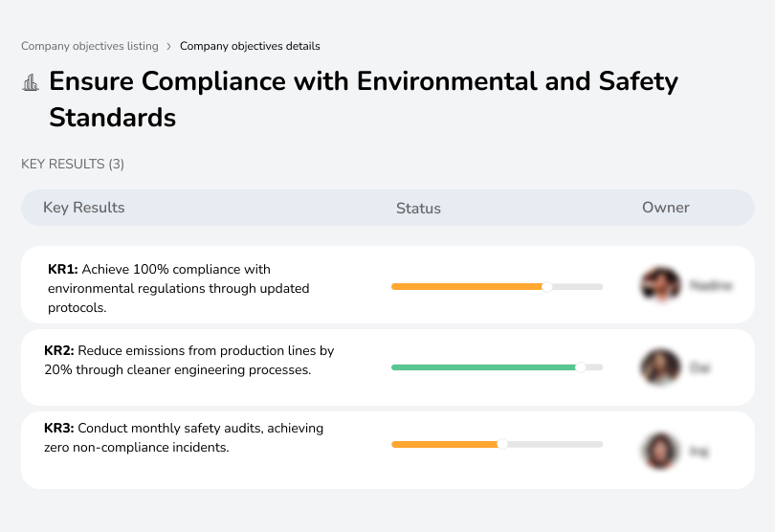775x532 pixels.
Task: Click the Company objectives details breadcrumb
Action: [250, 46]
